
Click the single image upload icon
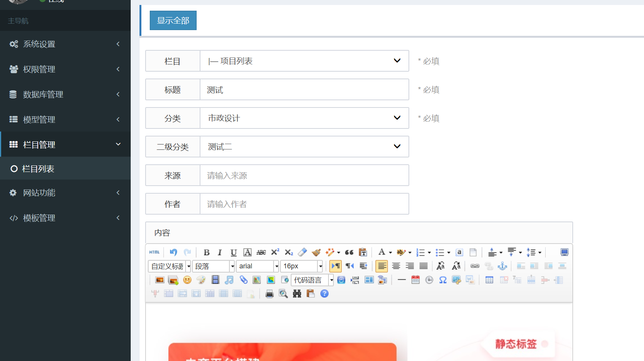[x=160, y=280]
